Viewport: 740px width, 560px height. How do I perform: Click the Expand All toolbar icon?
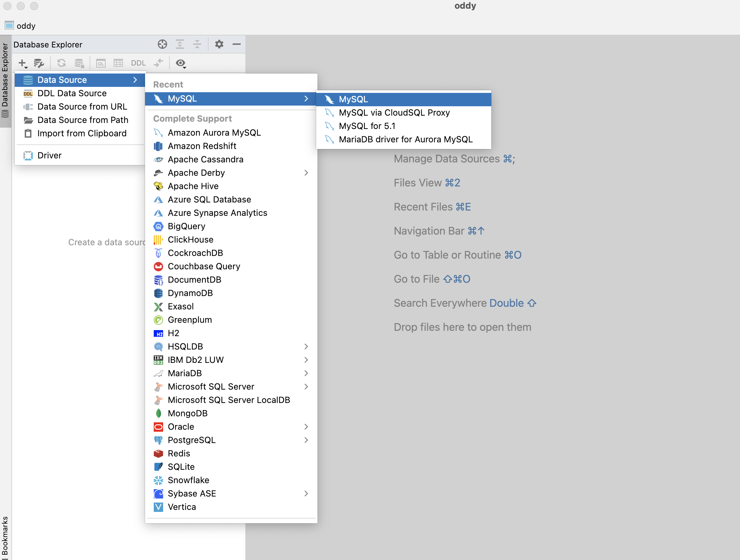point(179,44)
